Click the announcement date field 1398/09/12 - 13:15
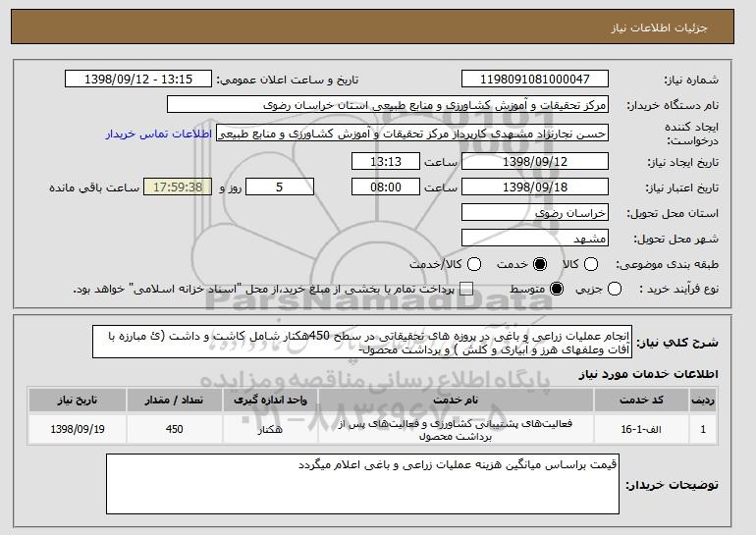Viewport: 756px width, 535px height. (x=138, y=80)
